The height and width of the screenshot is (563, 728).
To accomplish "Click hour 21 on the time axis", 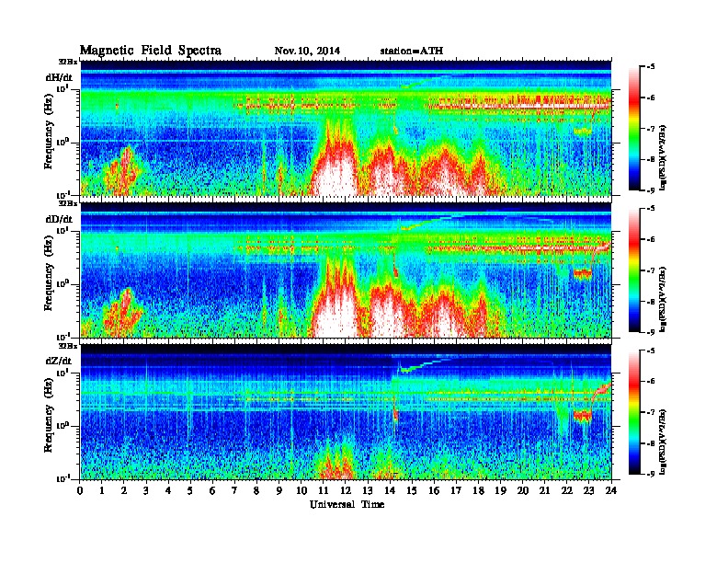I will 544,490.
